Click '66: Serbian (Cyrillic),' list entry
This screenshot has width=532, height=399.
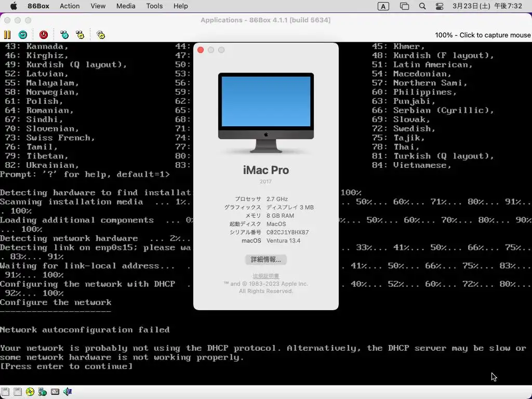click(x=433, y=110)
